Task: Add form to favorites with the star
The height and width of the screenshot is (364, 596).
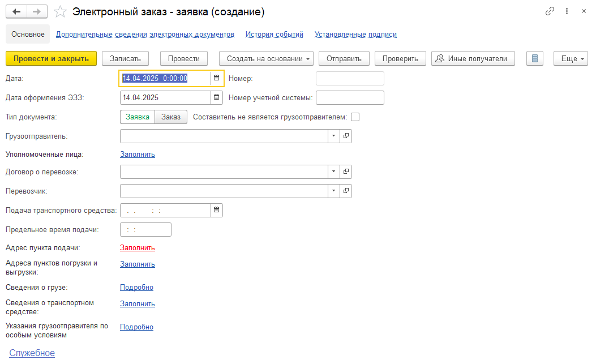Action: [x=60, y=12]
